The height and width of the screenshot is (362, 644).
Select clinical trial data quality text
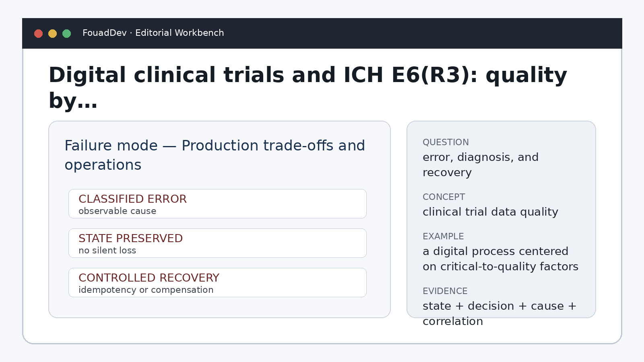pyautogui.click(x=490, y=212)
